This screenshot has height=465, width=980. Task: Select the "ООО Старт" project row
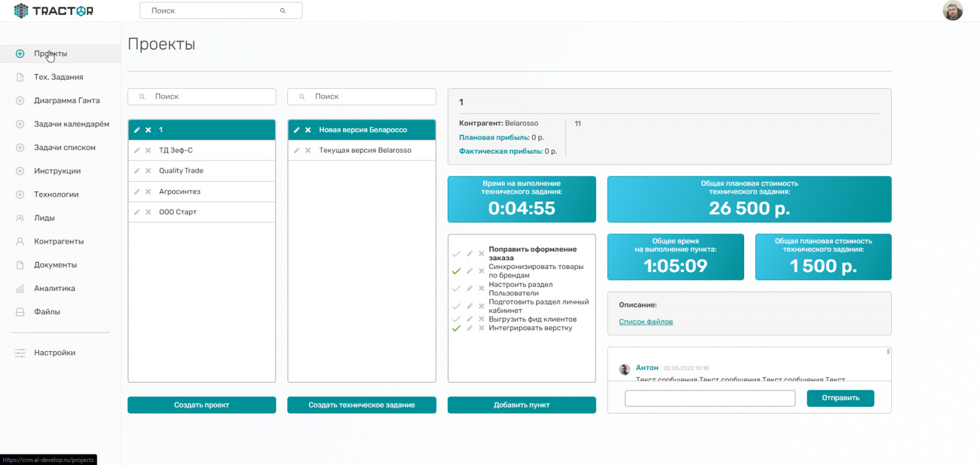point(202,212)
